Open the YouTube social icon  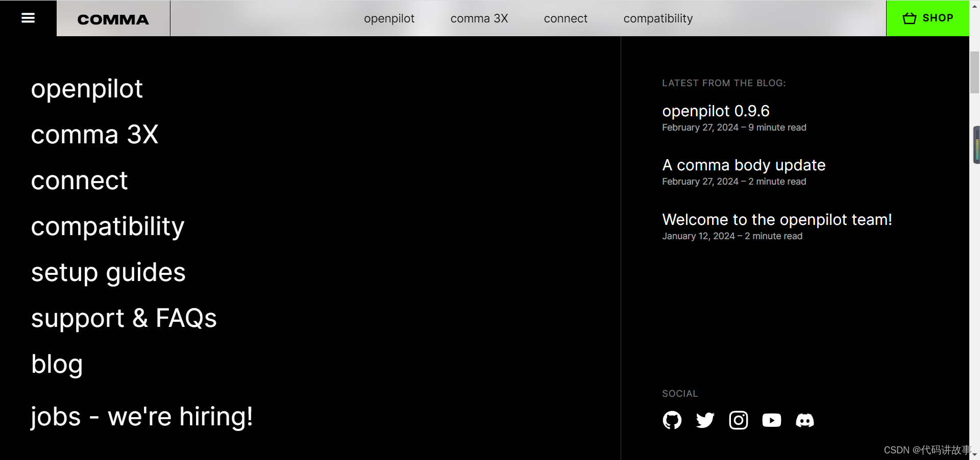[x=771, y=420]
